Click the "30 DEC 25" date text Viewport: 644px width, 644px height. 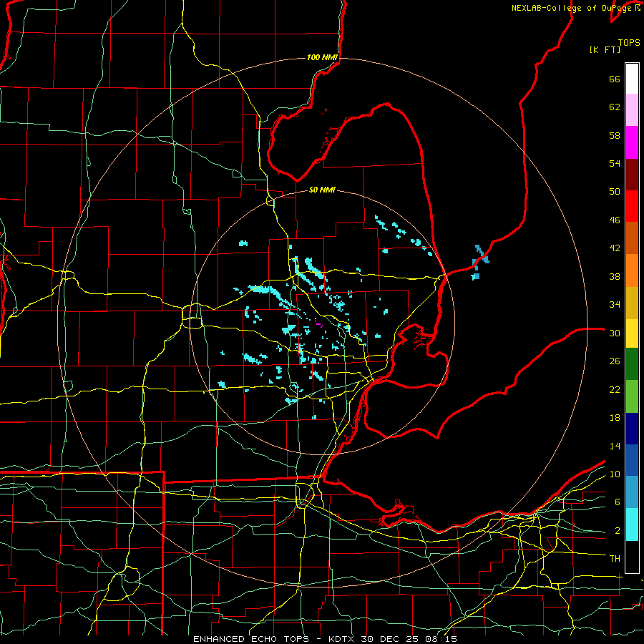(391, 639)
